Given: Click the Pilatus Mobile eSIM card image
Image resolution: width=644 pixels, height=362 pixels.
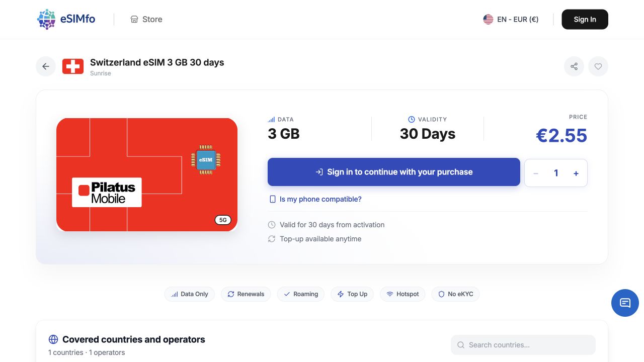Looking at the screenshot, I should coord(147,175).
